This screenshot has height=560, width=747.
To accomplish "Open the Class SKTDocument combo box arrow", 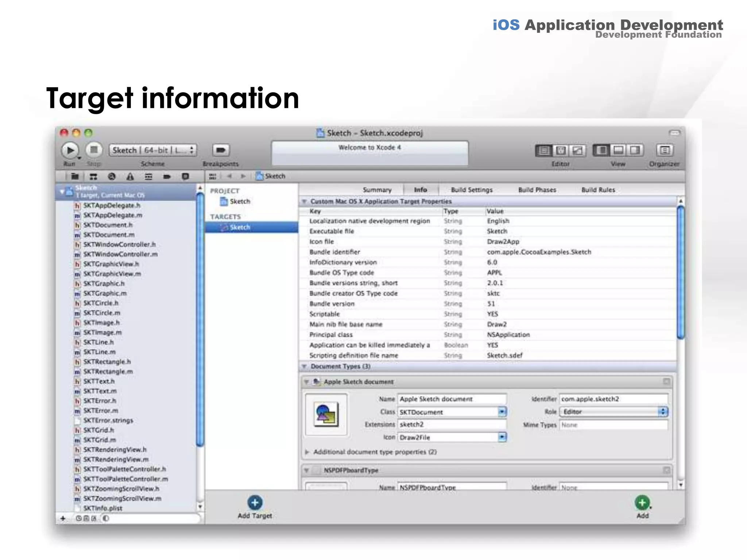I will (502, 412).
